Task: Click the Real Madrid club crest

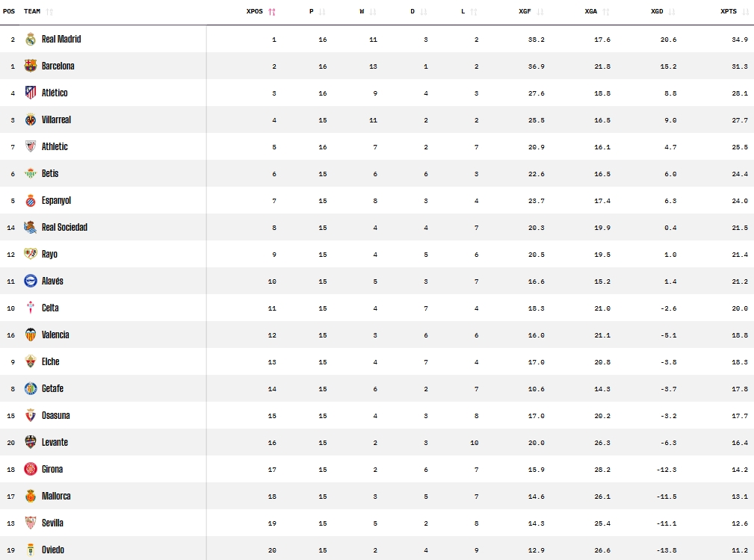Action: point(30,39)
